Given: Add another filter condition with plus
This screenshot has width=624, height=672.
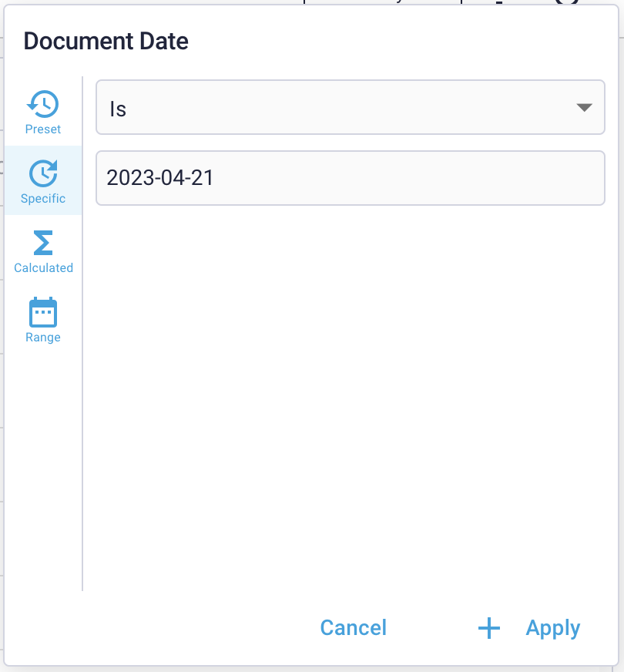Looking at the screenshot, I should click(x=488, y=628).
